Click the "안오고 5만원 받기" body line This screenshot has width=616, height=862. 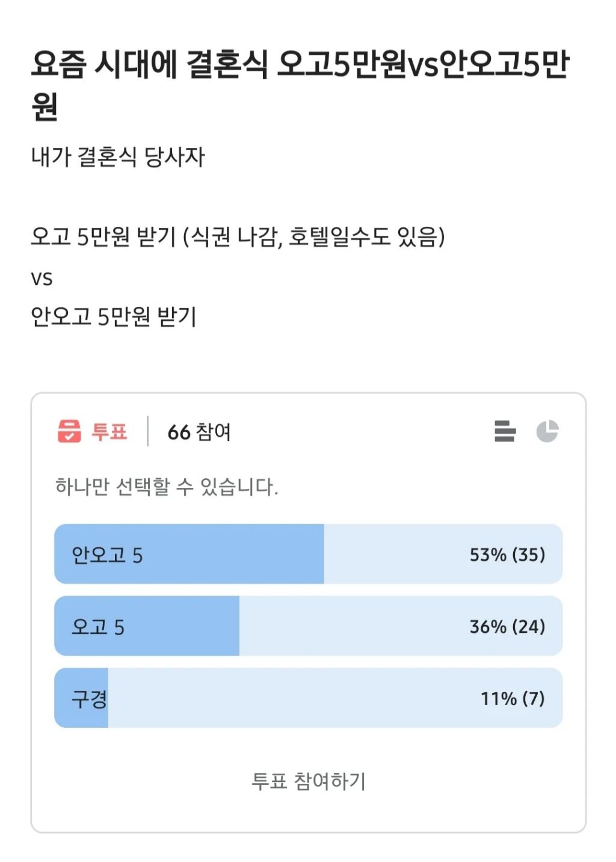tap(114, 316)
